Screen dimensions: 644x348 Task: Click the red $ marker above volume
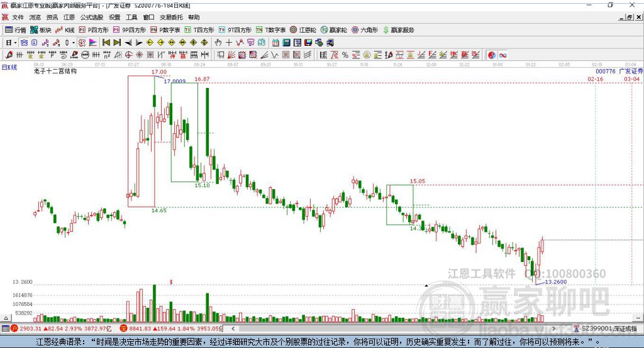(171, 282)
